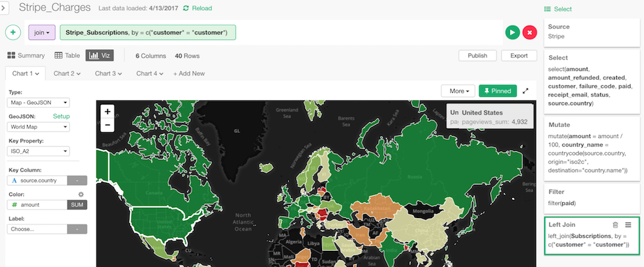Open the Chart 3 tab
The width and height of the screenshot is (644, 267).
click(x=108, y=74)
